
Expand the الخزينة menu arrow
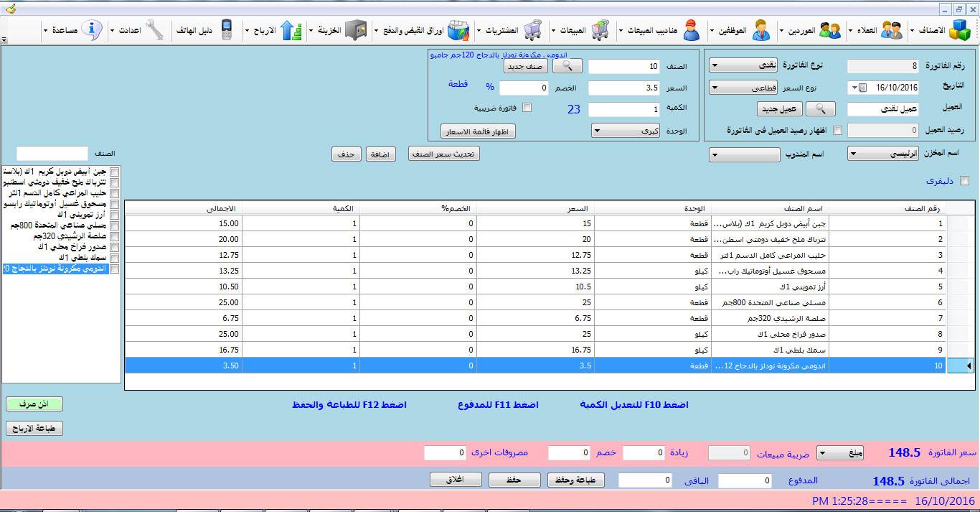310,31
